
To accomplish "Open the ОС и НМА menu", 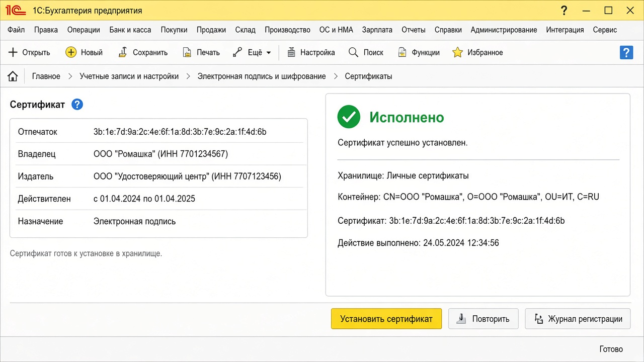I will [x=336, y=30].
